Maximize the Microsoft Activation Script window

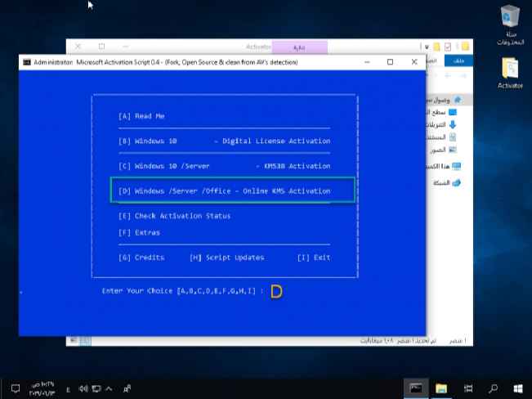click(390, 62)
